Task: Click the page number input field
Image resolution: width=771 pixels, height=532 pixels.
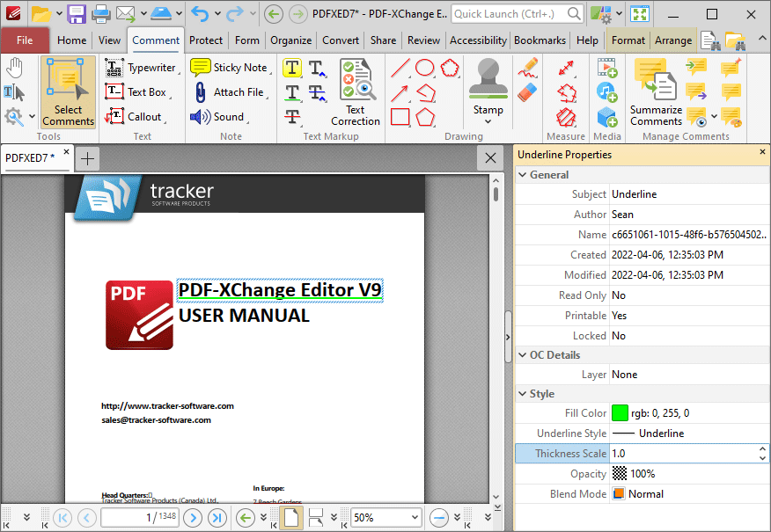Action: point(140,517)
